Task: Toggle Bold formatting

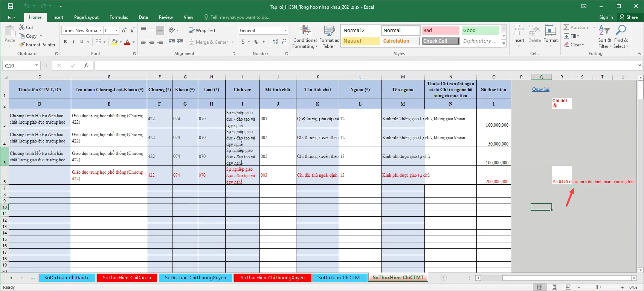Action: coord(65,42)
